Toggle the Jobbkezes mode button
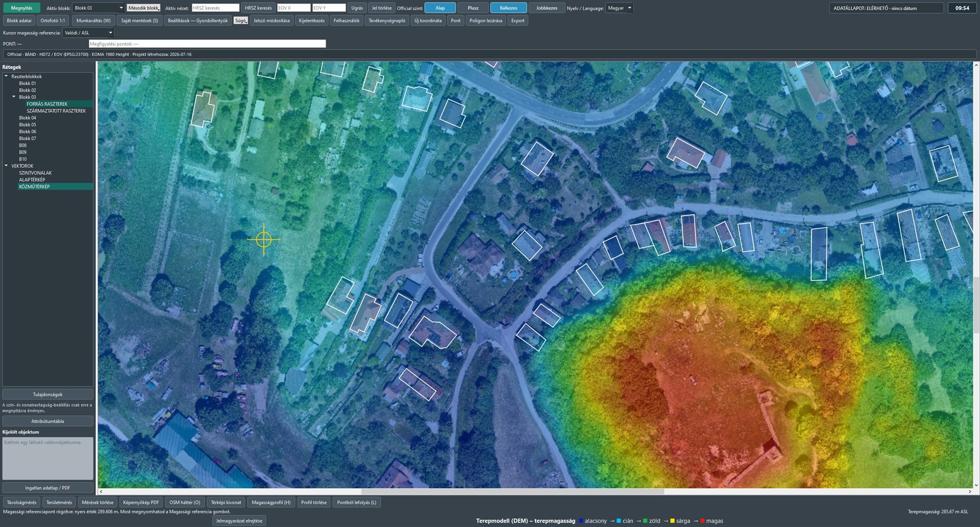This screenshot has width=980, height=527. (x=547, y=8)
